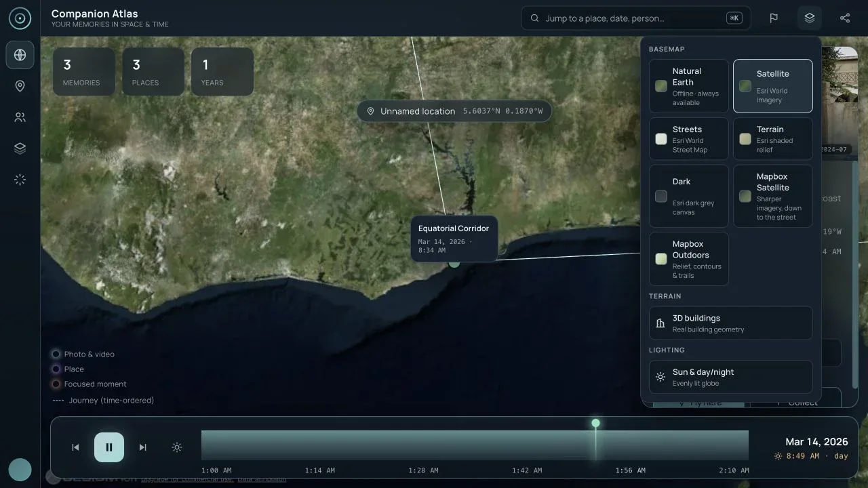868x488 pixels.
Task: Click the timeline scrubber bar
Action: 475,445
